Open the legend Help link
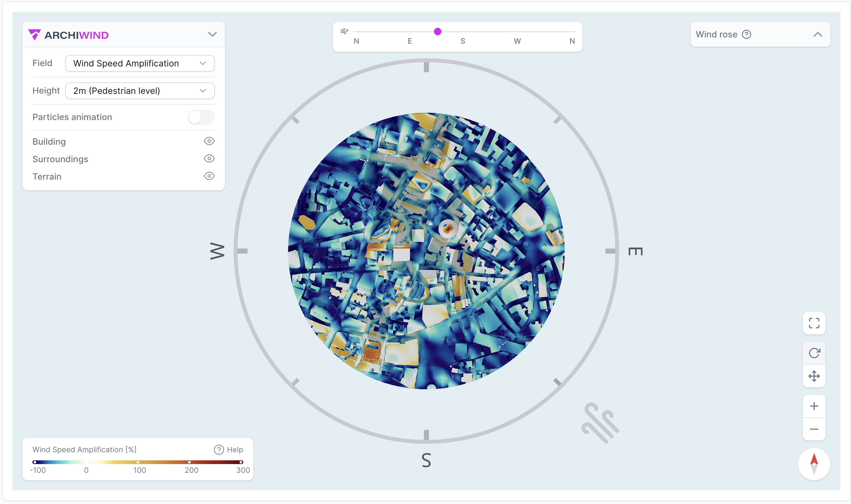851x504 pixels. [x=228, y=450]
